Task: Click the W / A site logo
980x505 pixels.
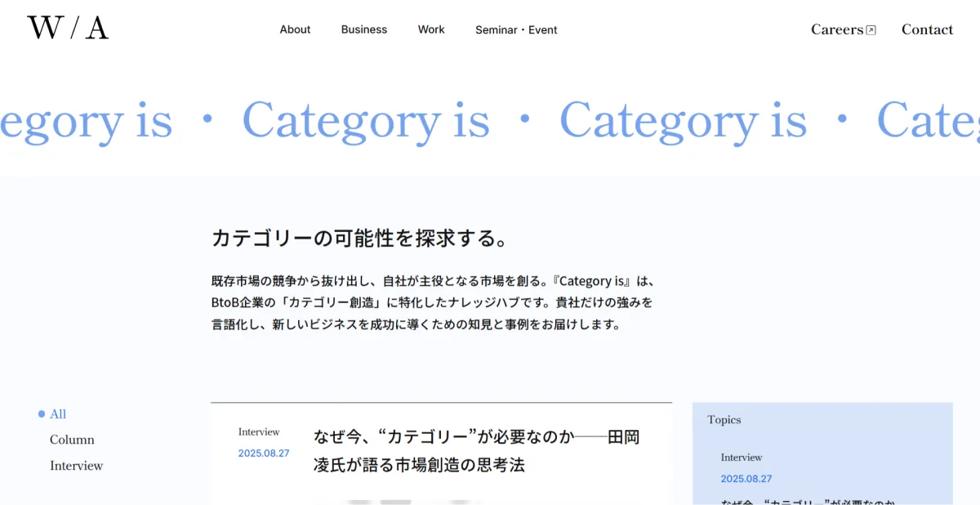Action: (x=68, y=29)
